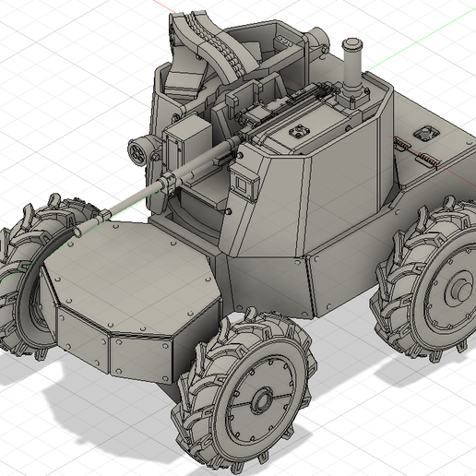Select the square viewport on the angled cabin front
The height and width of the screenshot is (476, 476).
tap(243, 184)
